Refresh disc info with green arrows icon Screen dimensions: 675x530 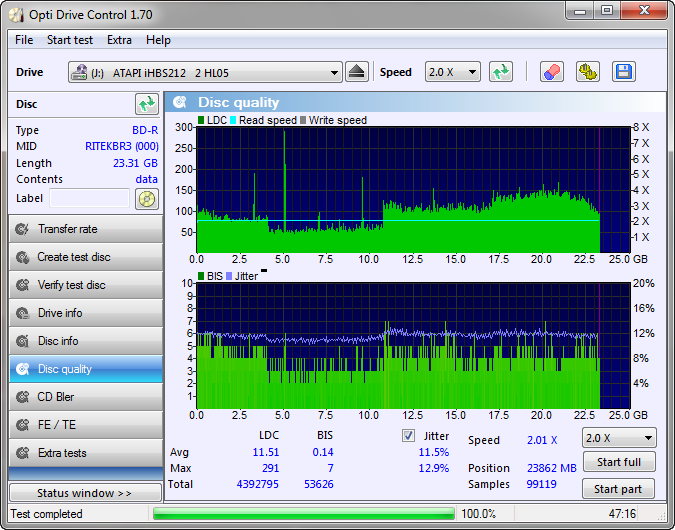[x=147, y=104]
